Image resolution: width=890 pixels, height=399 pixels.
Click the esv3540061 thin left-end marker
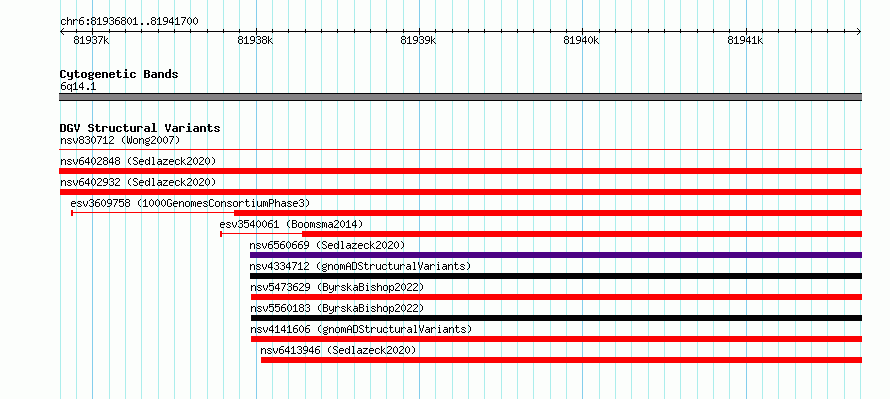tap(221, 234)
